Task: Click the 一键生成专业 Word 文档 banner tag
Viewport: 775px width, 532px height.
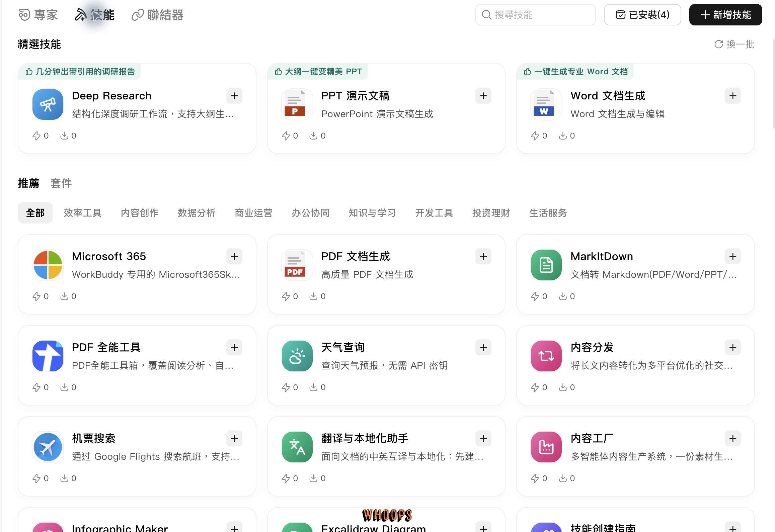Action: click(x=575, y=72)
